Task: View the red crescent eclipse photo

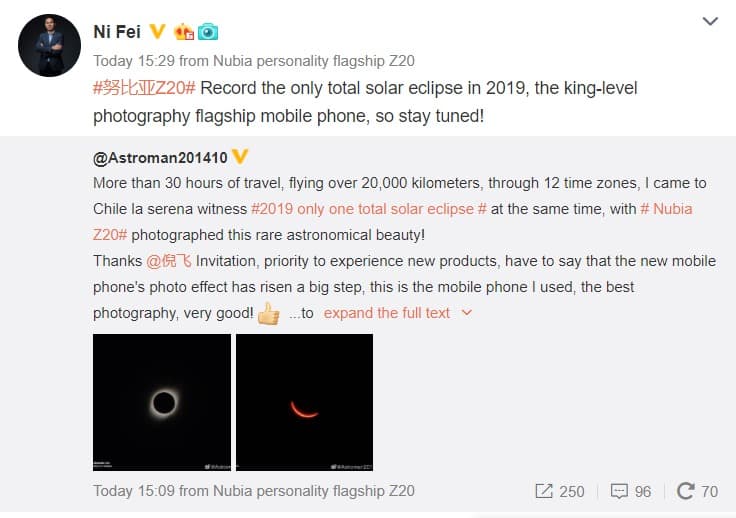Action: [x=304, y=402]
